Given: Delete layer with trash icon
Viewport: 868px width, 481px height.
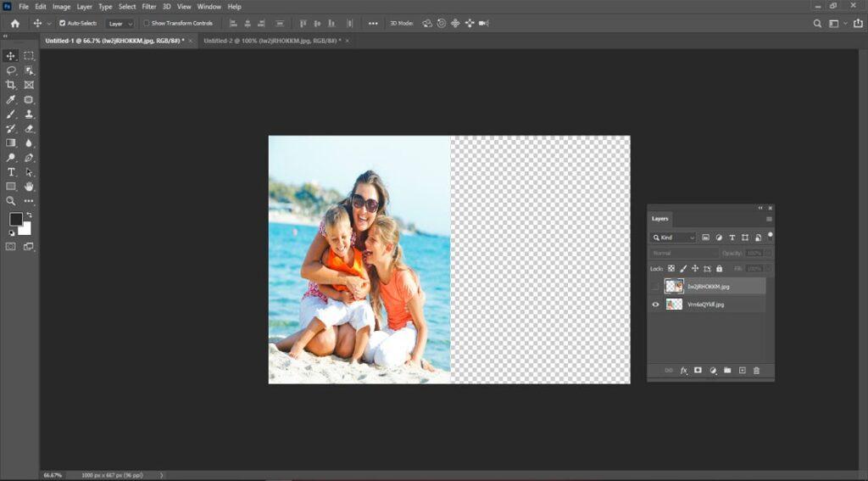Looking at the screenshot, I should click(x=757, y=370).
